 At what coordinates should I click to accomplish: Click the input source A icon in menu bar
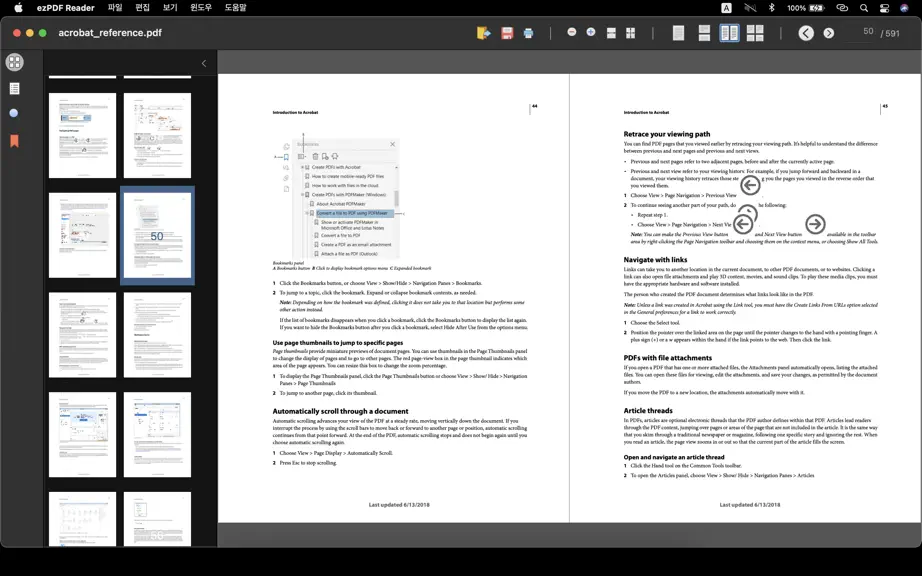coord(727,8)
